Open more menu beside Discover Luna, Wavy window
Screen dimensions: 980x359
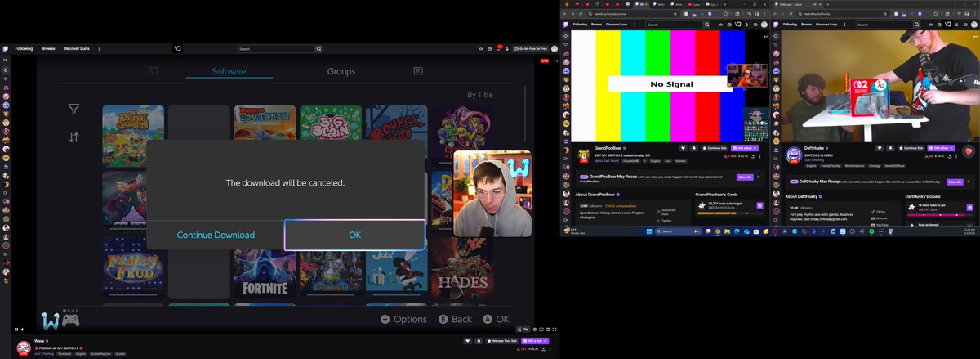pyautogui.click(x=100, y=49)
